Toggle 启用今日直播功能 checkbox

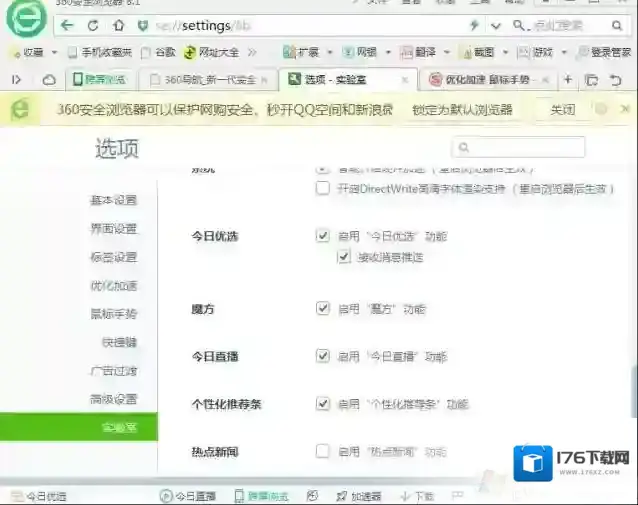[323, 356]
